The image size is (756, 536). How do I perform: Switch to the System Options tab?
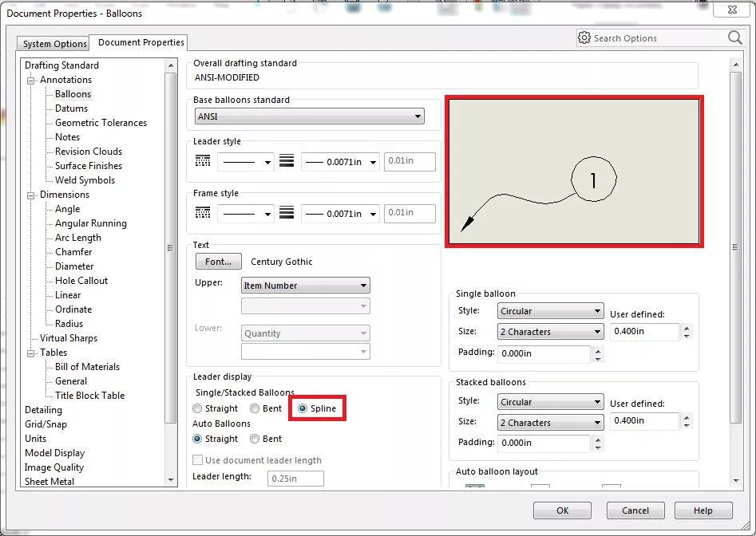(54, 43)
